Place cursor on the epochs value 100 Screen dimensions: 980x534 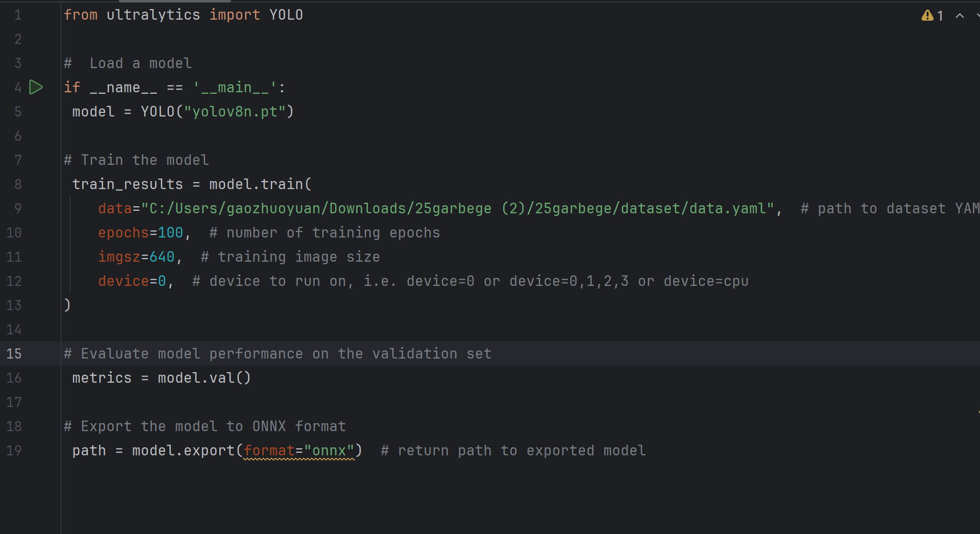[170, 232]
